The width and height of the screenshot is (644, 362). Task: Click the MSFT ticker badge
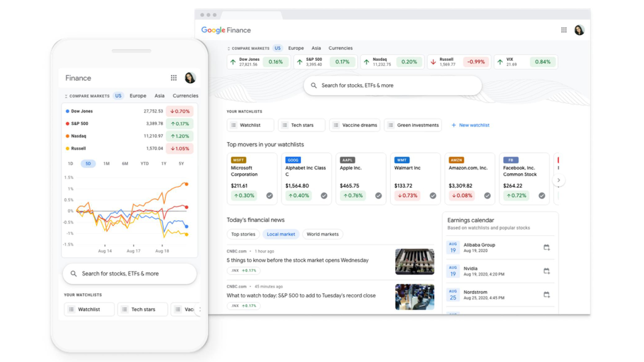[239, 160]
